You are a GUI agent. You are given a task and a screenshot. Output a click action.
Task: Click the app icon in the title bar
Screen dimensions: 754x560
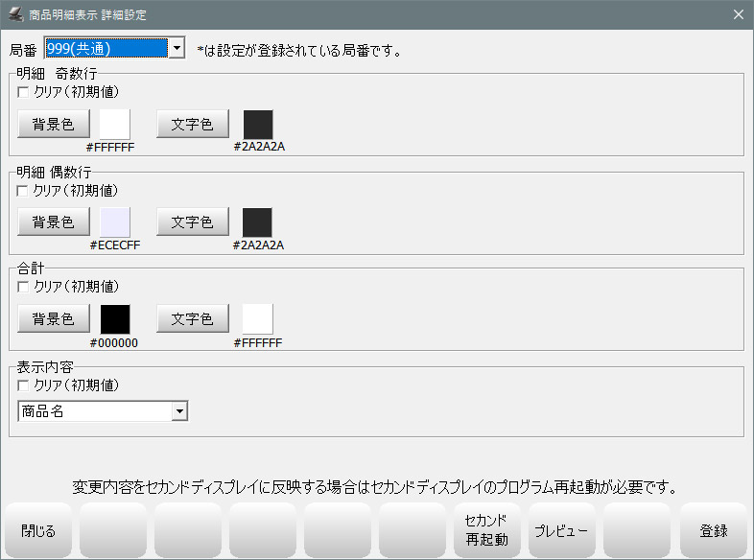(14, 14)
